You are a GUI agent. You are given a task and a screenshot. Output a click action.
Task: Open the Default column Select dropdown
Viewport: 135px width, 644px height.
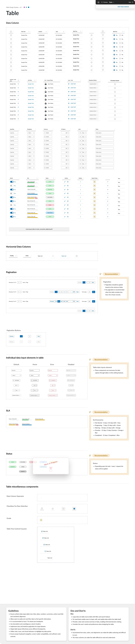tap(16, 375)
